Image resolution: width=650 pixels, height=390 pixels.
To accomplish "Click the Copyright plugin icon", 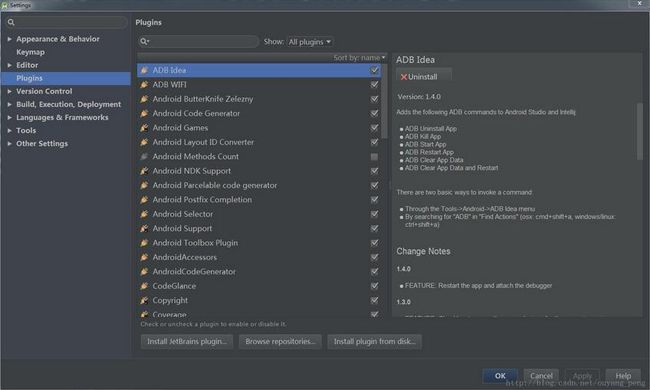I will tap(144, 300).
